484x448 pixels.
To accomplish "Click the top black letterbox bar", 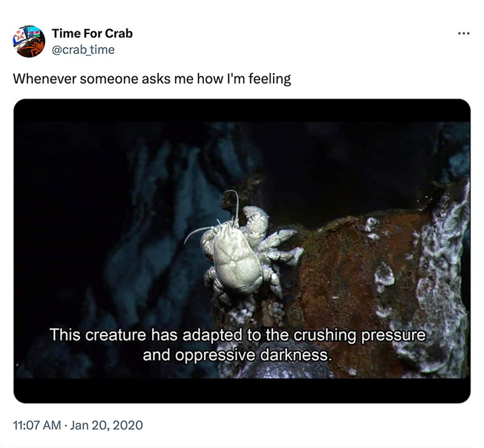I will click(x=242, y=111).
